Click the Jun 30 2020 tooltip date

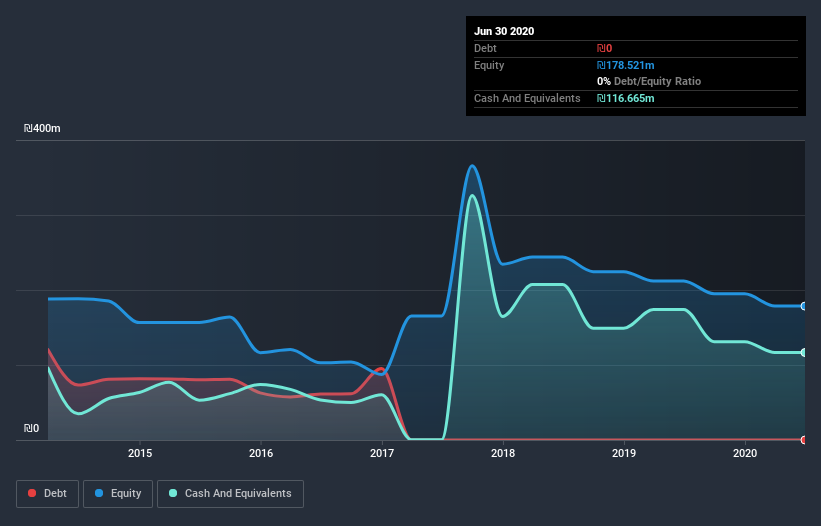(504, 31)
